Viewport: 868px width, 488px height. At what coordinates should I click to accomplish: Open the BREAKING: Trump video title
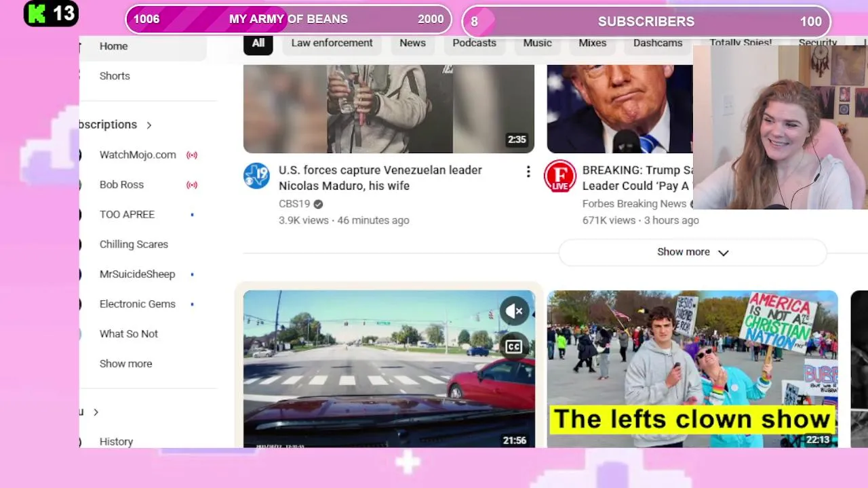click(x=637, y=178)
